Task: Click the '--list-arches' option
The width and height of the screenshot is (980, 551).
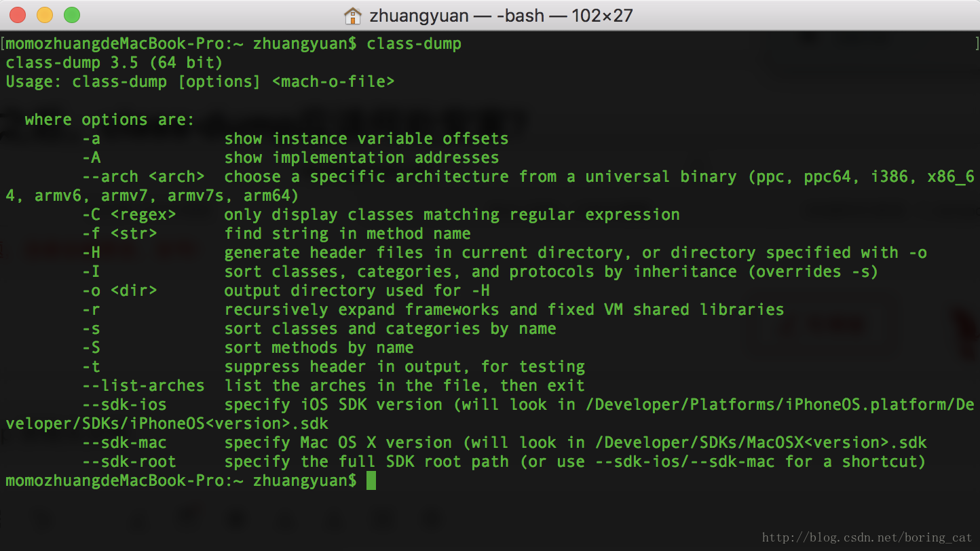Action: coord(143,386)
